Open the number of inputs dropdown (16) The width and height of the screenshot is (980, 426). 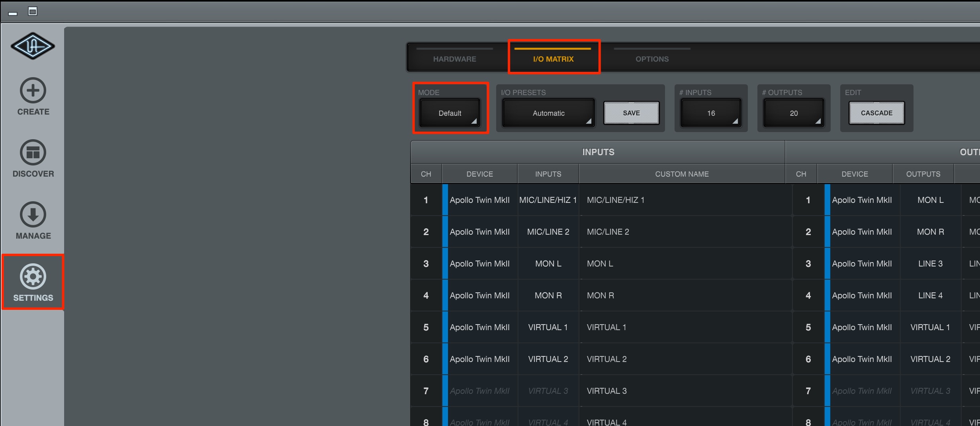[x=711, y=113]
